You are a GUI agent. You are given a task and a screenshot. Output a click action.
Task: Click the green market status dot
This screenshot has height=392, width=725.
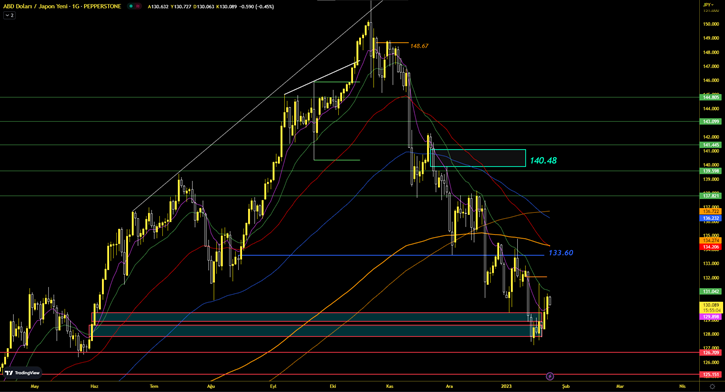click(131, 6)
